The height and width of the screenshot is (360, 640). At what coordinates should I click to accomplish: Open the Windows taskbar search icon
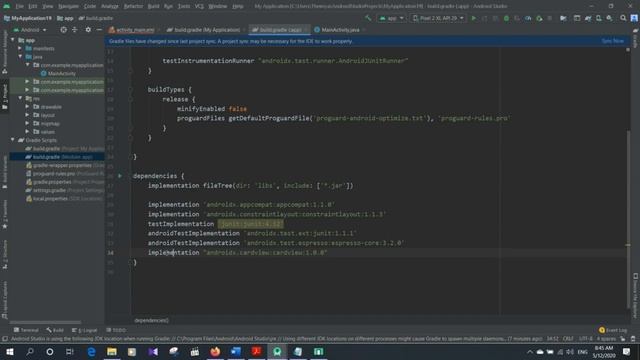(29, 351)
